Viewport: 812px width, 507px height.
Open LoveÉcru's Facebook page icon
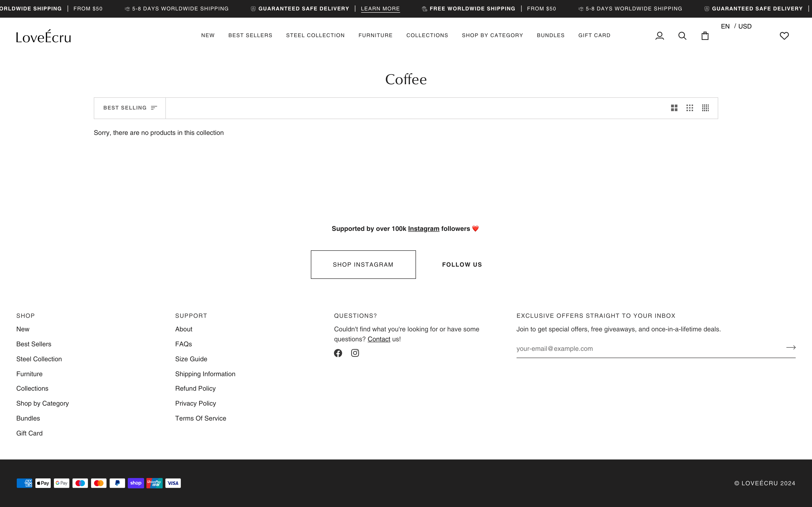338,353
